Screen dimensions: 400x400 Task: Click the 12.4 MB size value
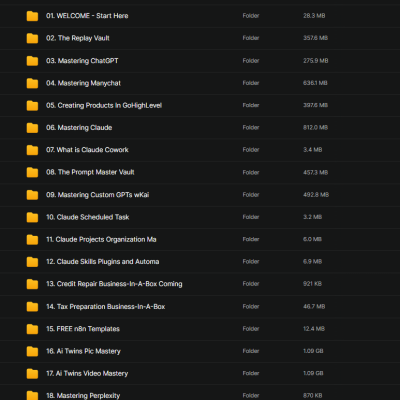pos(314,329)
